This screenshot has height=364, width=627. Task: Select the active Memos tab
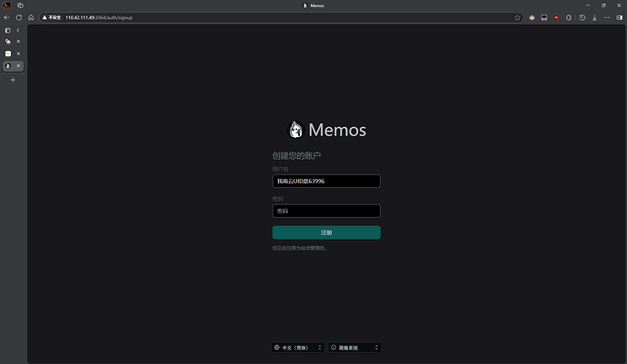8,66
